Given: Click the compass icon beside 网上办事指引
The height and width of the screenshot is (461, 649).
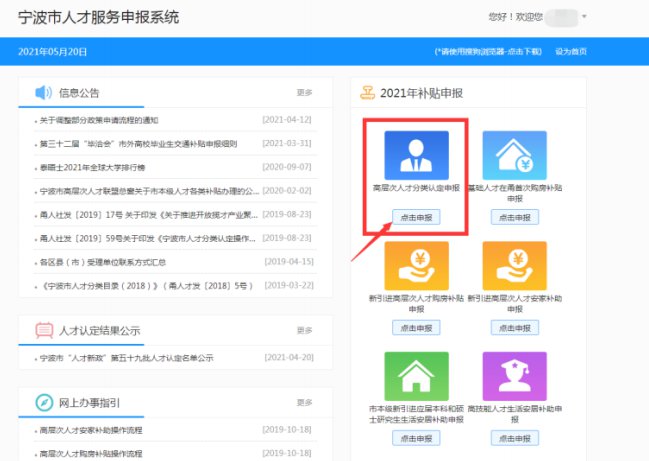Looking at the screenshot, I should 44,402.
